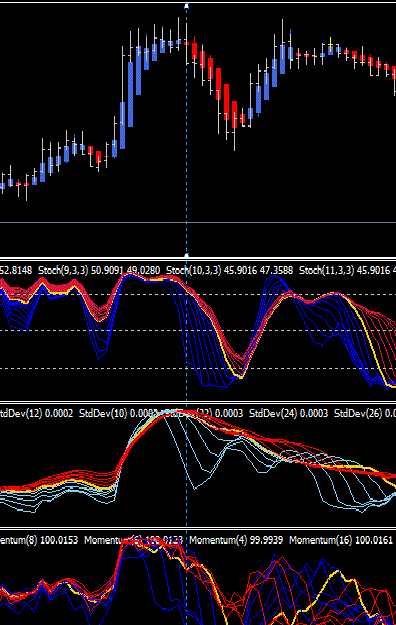Select the "Stoch(11,3,3)" indicator label
396x625 pixels.
coord(327,270)
